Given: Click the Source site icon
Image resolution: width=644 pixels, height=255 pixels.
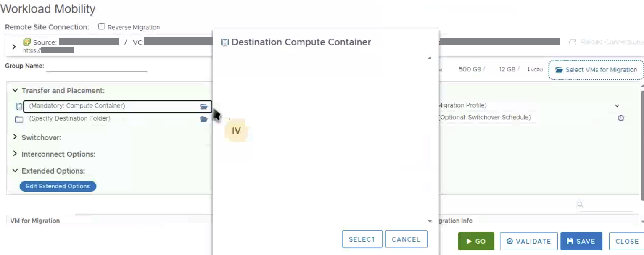Looking at the screenshot, I should (x=27, y=42).
